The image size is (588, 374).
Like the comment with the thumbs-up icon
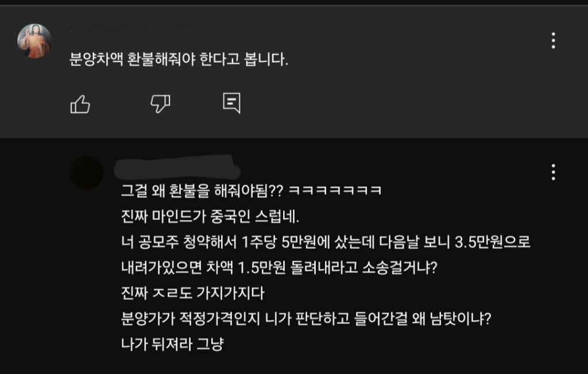80,104
